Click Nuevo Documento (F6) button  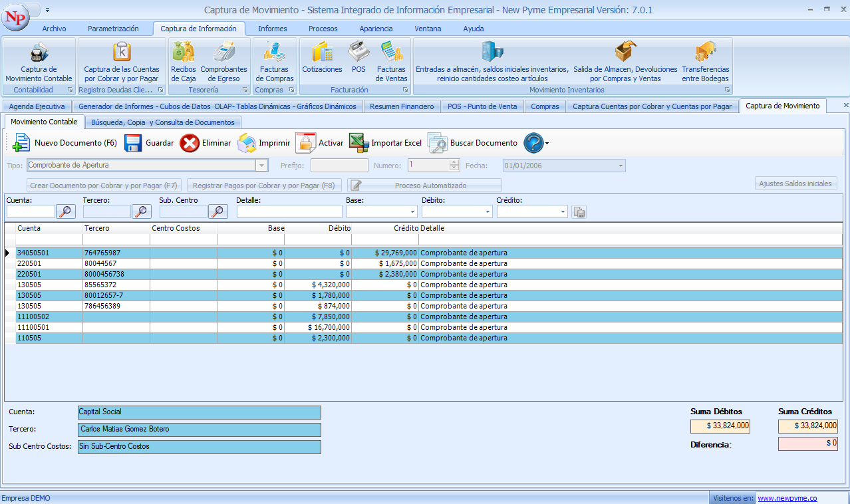click(x=65, y=143)
